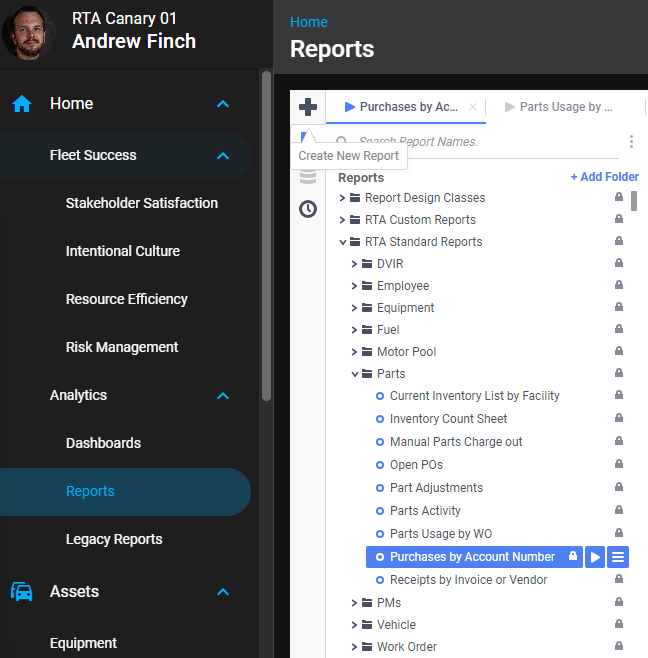
Task: Open Dashboards in the sidebar
Action: tap(103, 443)
